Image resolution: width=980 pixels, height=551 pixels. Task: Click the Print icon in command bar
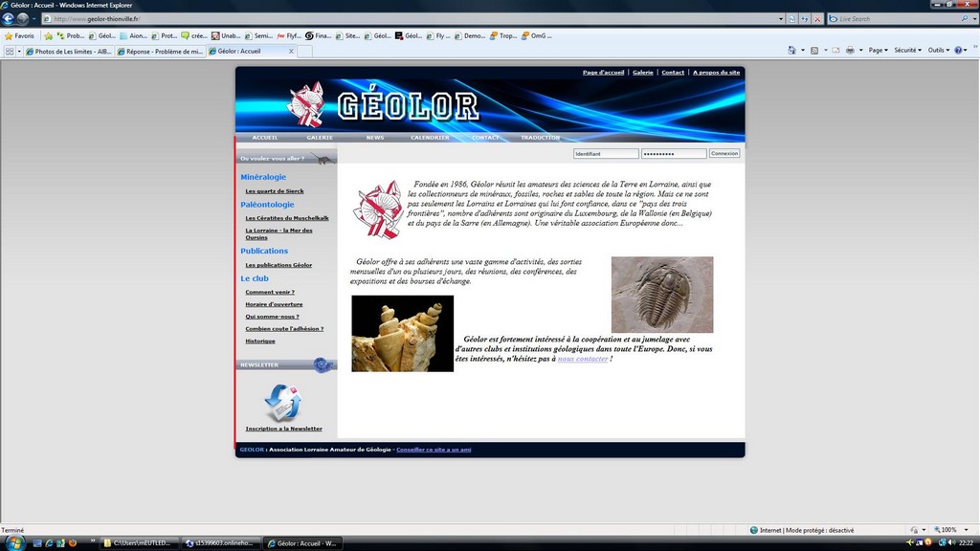[850, 50]
